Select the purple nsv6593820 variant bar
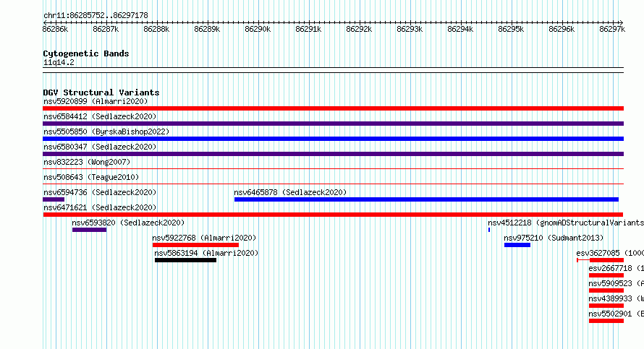644x349 pixels. pyautogui.click(x=89, y=230)
